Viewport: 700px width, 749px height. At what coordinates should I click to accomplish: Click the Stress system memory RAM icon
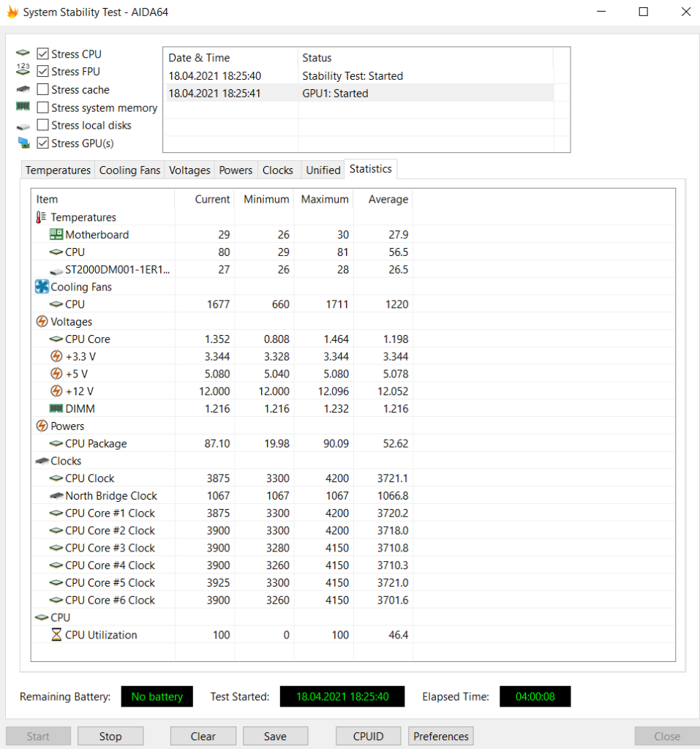click(23, 106)
